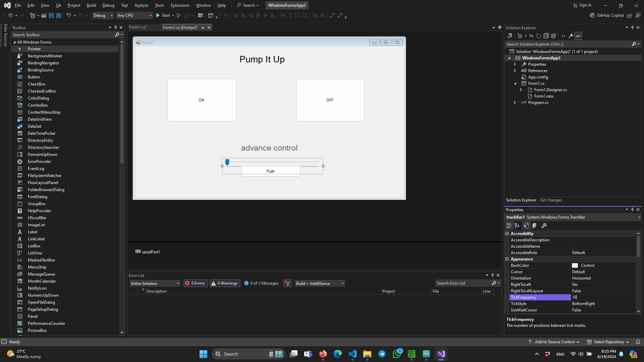Click the TickFrequency value field
Image resolution: width=644 pixels, height=362 pixels.
[x=603, y=297]
